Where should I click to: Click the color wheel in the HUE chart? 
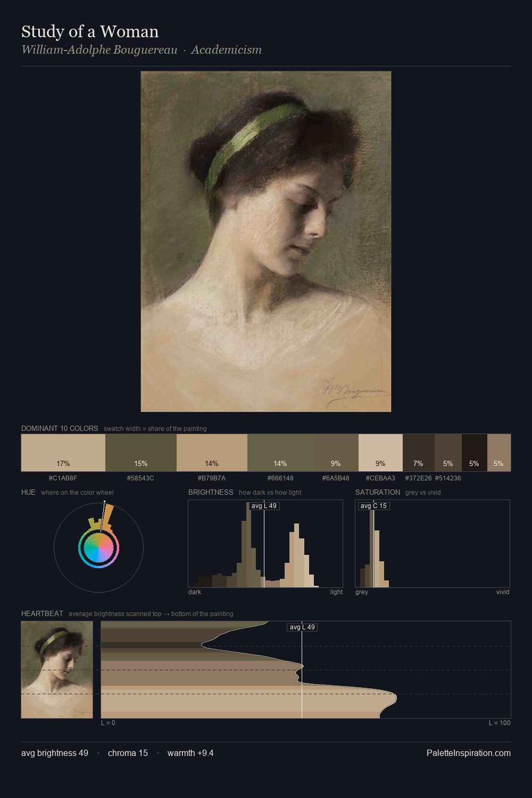[98, 547]
